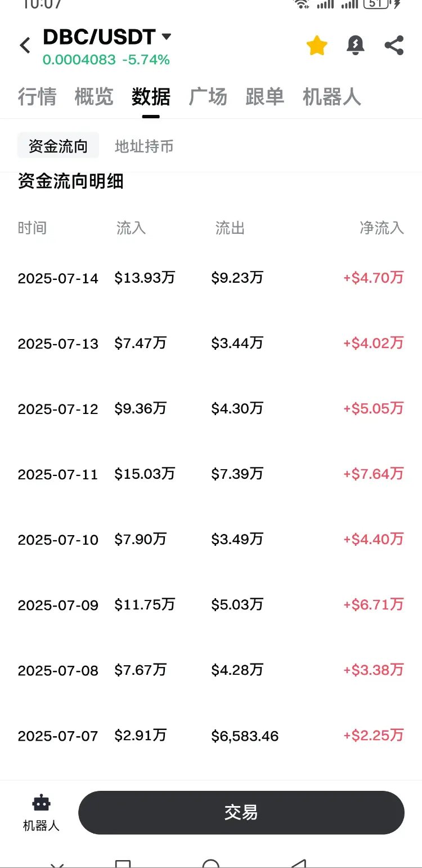Image resolution: width=422 pixels, height=868 pixels.
Task: Tap the share icon
Action: click(x=394, y=45)
